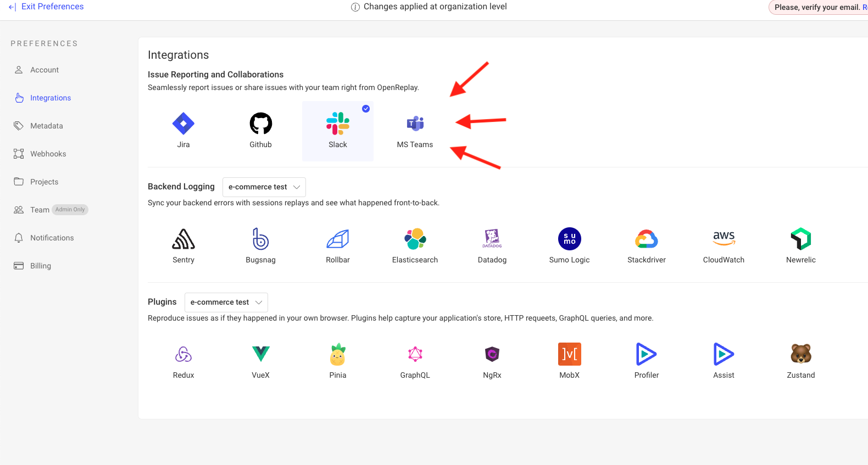The height and width of the screenshot is (465, 868).
Task: Open the Sentry backend logging integration
Action: pos(183,239)
